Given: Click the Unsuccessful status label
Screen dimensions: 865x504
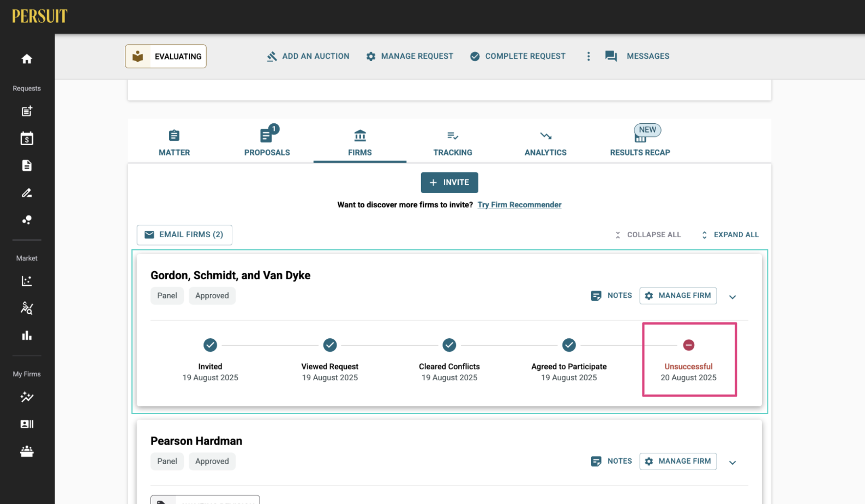Looking at the screenshot, I should coord(688,367).
